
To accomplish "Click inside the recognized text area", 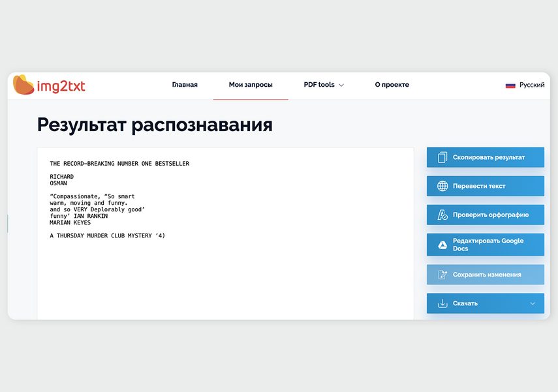I will click(225, 274).
